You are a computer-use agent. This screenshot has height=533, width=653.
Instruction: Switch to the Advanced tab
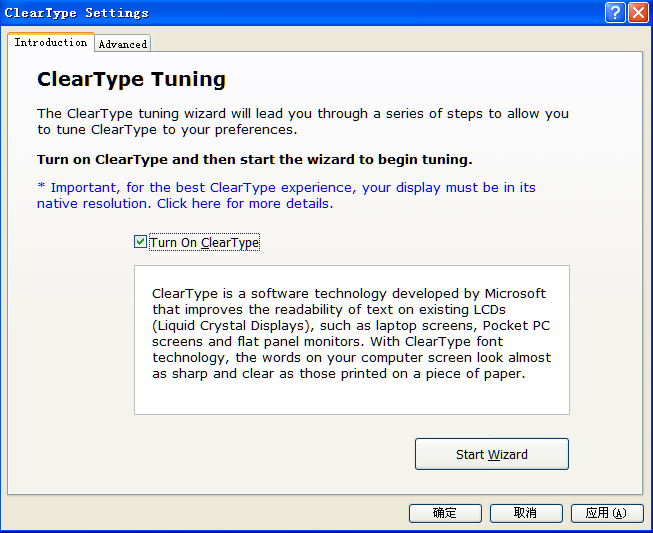tap(122, 43)
